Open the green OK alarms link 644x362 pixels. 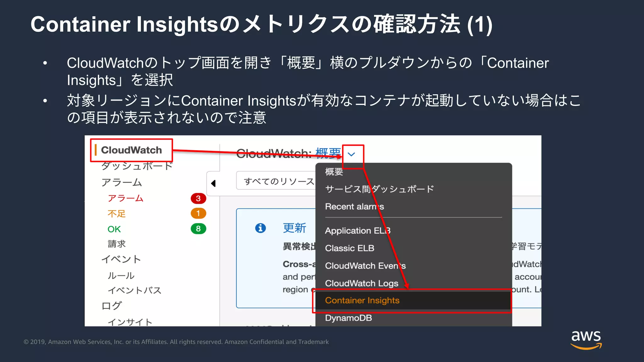pos(114,229)
